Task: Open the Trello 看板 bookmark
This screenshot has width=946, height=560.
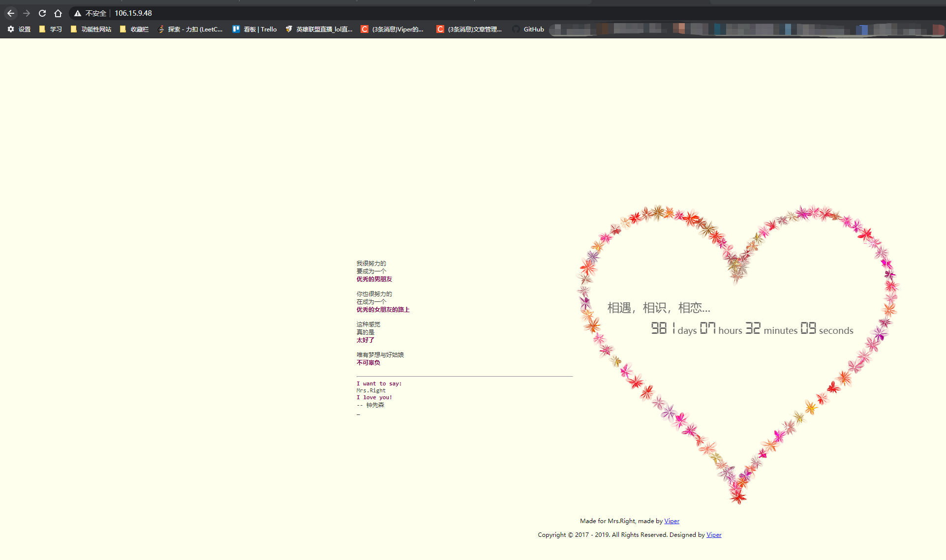Action: [x=255, y=29]
